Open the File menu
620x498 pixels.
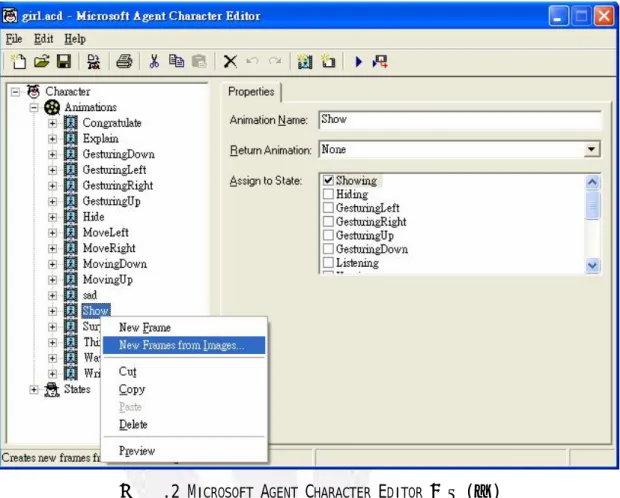[x=14, y=39]
